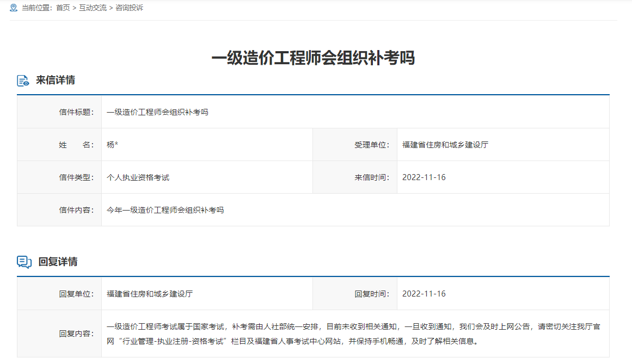This screenshot has height=364, width=632.
Task: Click the 回复单位 label
Action: point(76,293)
